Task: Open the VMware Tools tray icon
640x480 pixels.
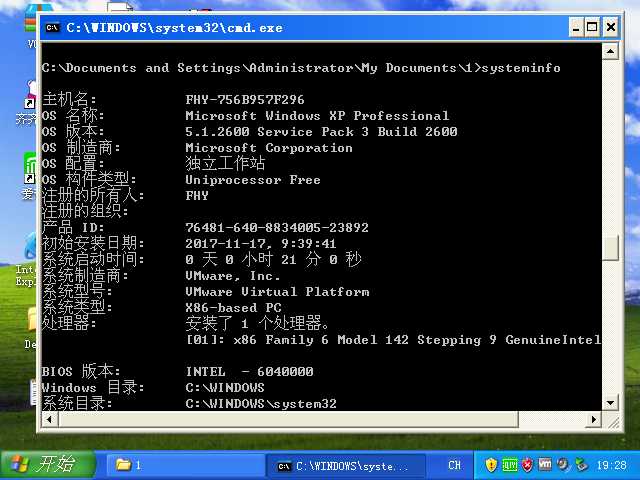Action: (545, 464)
